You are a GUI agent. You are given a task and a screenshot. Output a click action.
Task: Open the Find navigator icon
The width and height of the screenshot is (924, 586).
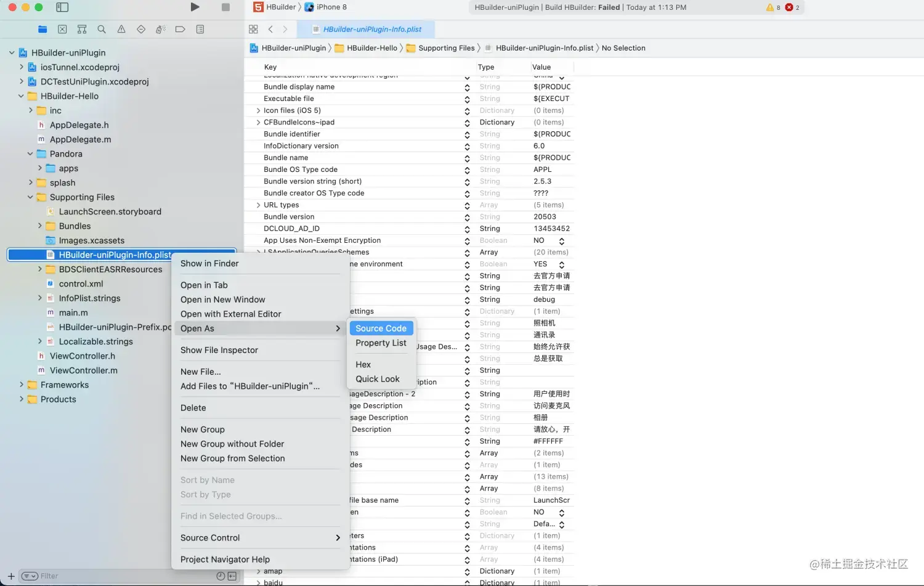point(102,29)
